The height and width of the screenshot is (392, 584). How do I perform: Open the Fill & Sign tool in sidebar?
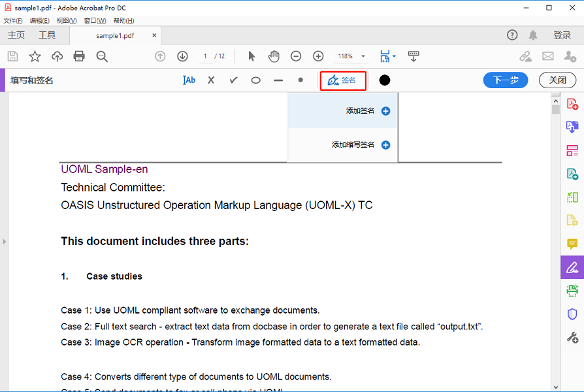point(572,267)
